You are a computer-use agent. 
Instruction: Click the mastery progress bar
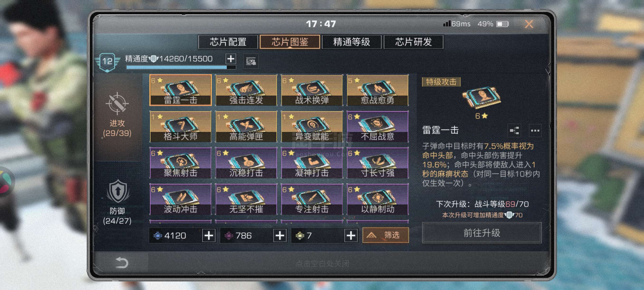(181, 67)
